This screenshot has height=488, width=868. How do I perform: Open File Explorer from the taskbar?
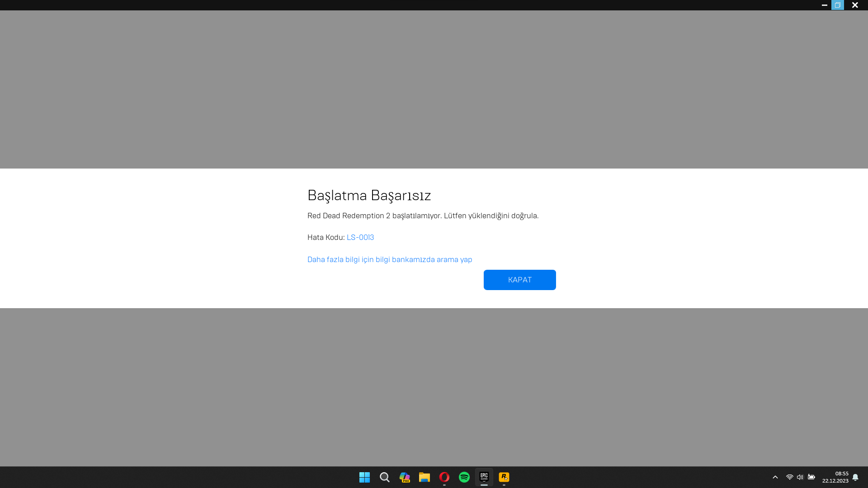424,477
